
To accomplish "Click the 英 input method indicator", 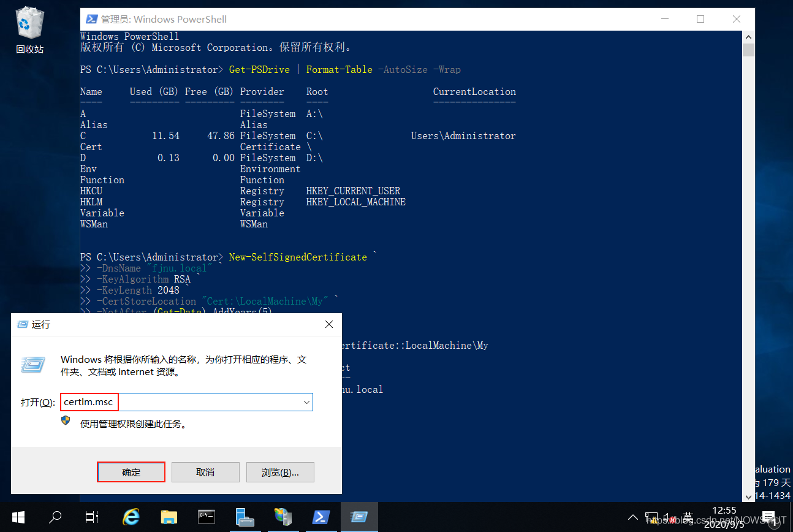I will tap(688, 518).
